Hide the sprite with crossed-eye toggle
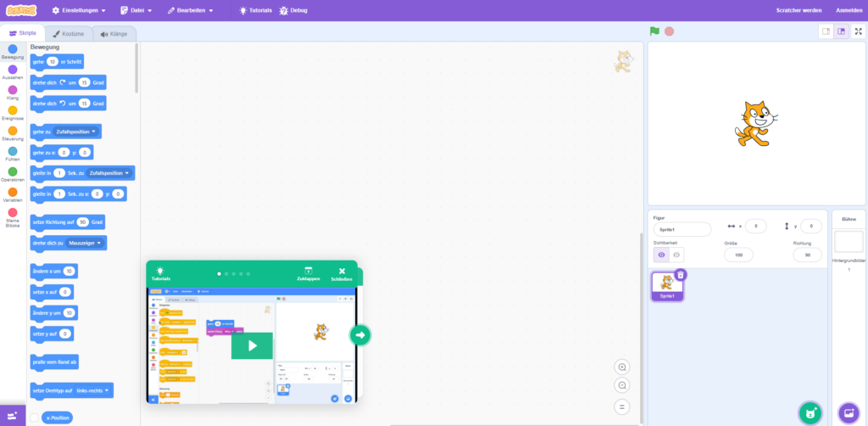The image size is (868, 426). [x=676, y=255]
